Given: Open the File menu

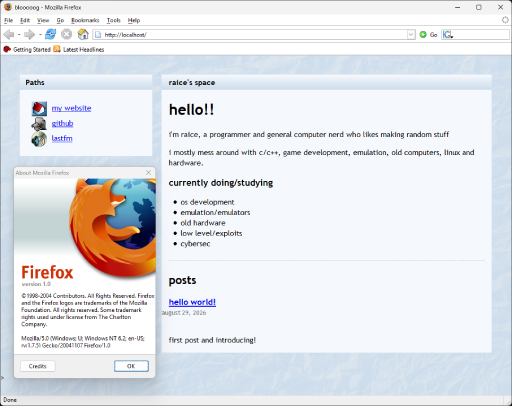Looking at the screenshot, I should coord(8,20).
